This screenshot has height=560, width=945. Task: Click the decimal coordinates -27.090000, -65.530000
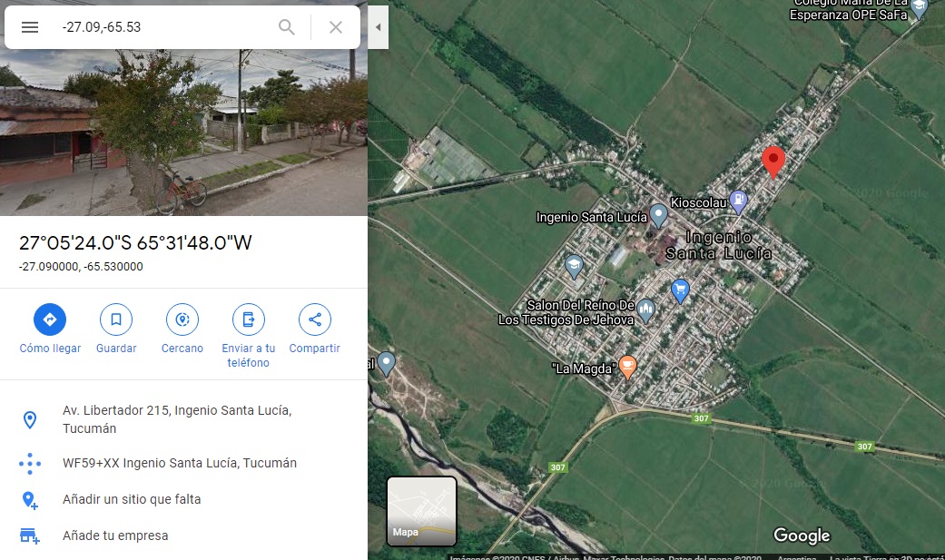coord(82,267)
